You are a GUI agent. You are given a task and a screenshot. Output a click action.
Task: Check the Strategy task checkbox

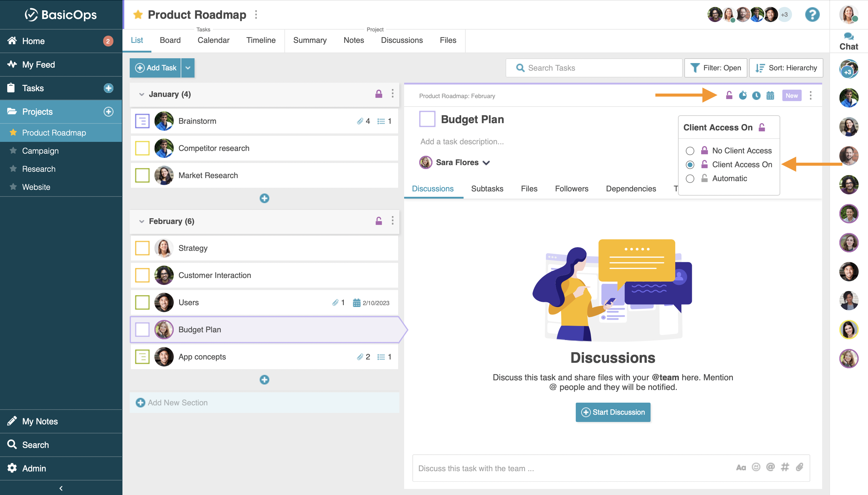(142, 248)
